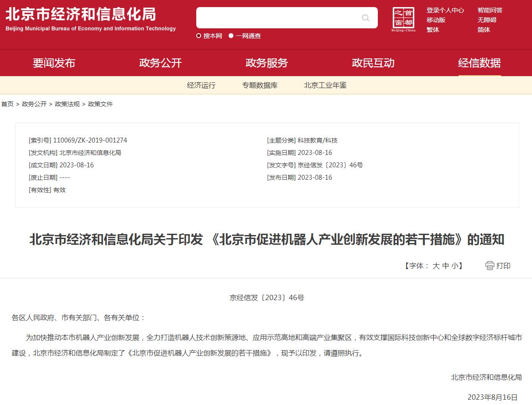The width and height of the screenshot is (532, 405).
Task: Open the 要闻发布 navigation tab
Action: 54,63
